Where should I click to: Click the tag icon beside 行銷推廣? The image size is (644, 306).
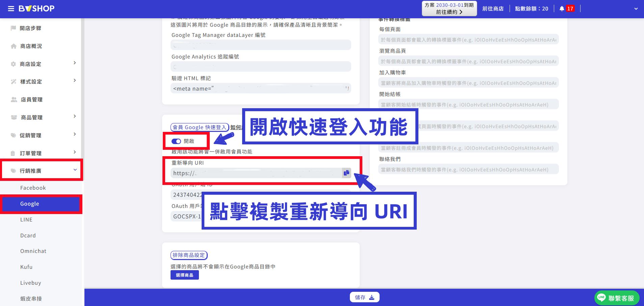[x=14, y=171]
